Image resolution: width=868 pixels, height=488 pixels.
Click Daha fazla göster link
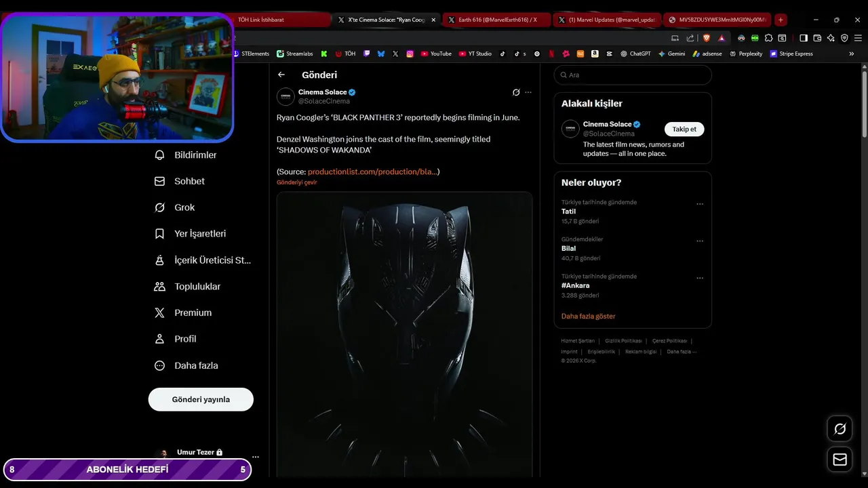pos(588,317)
